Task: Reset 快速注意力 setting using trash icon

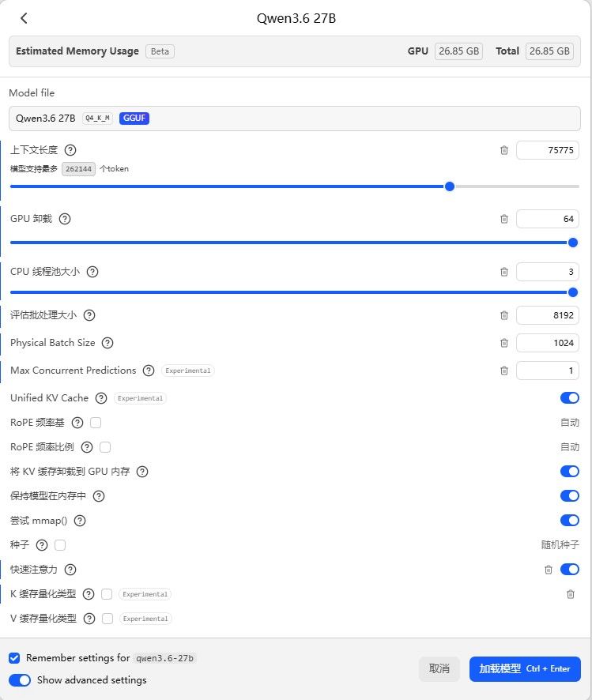Action: [549, 570]
